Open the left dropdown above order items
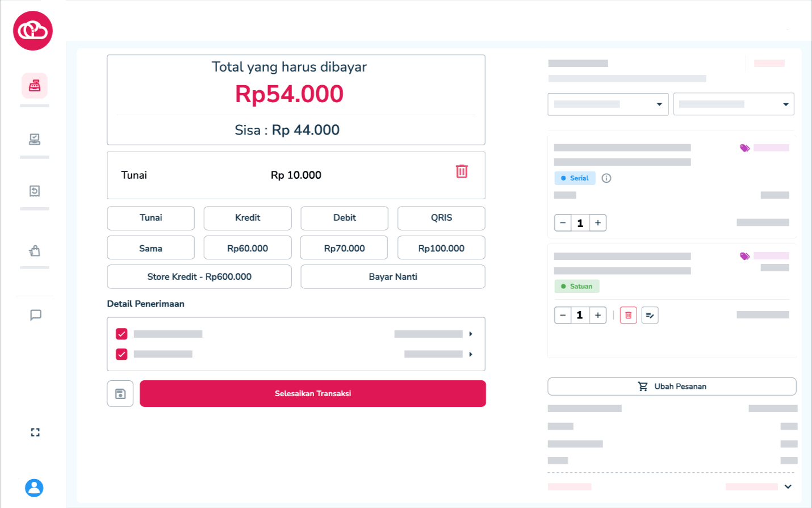 608,104
